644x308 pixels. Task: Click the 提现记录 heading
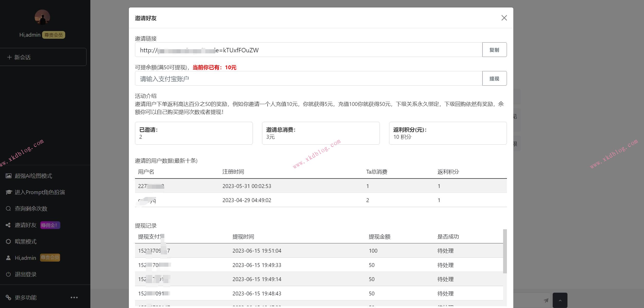[146, 226]
